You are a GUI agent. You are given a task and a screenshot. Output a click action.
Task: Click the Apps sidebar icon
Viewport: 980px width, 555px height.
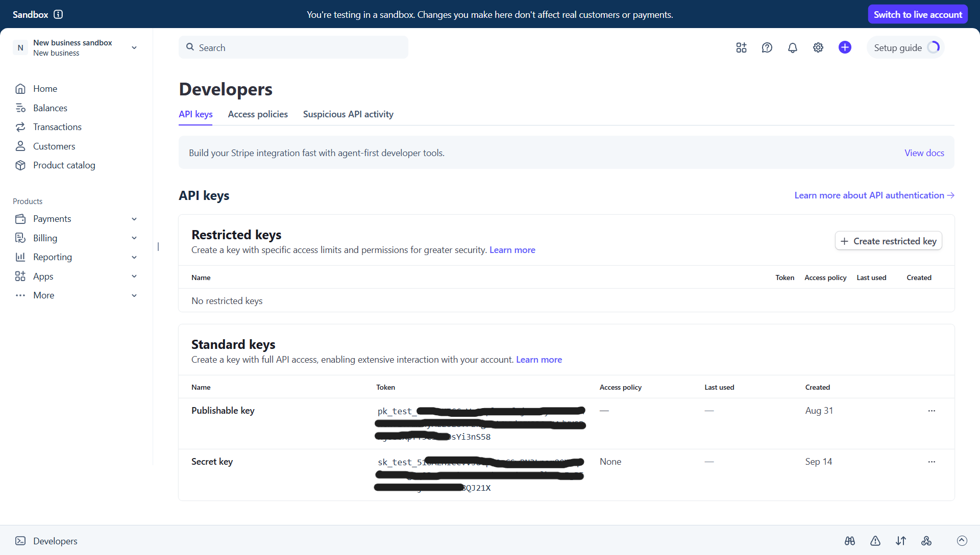click(x=20, y=276)
